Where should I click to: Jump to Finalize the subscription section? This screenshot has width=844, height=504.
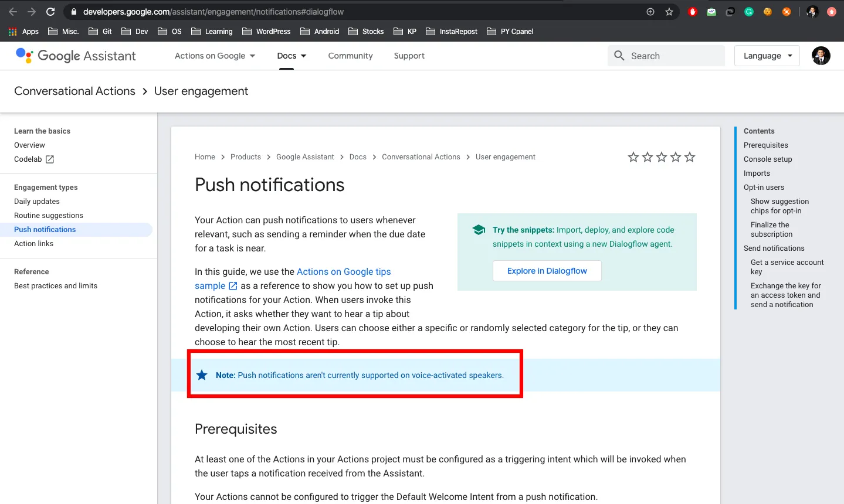(x=771, y=230)
